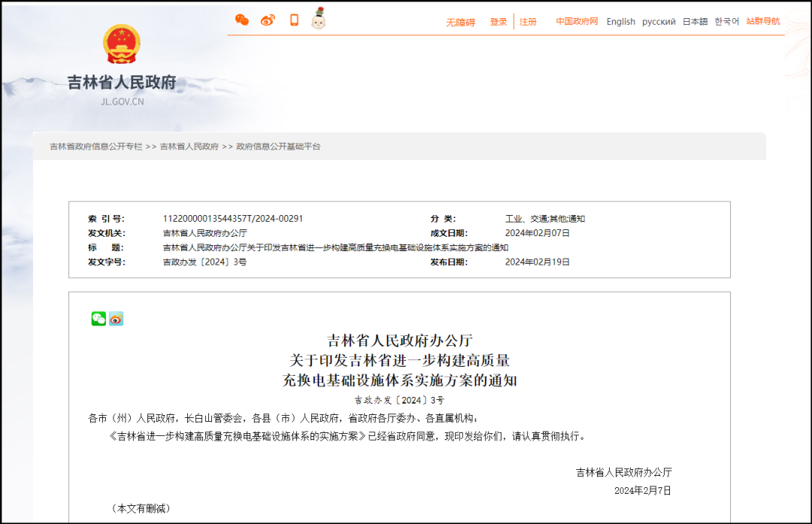Screen dimensions: 812x524
Task: Open the mobile version phone icon
Action: pos(293,19)
